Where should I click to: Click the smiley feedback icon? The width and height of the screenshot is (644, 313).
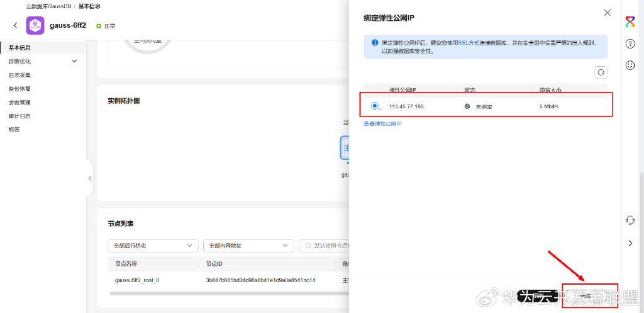630,65
